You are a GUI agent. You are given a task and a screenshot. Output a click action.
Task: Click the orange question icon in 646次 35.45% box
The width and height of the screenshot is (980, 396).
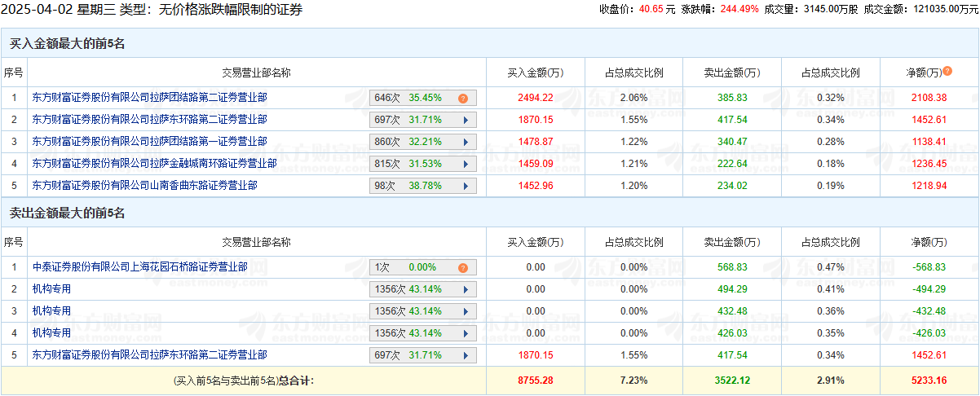[462, 98]
